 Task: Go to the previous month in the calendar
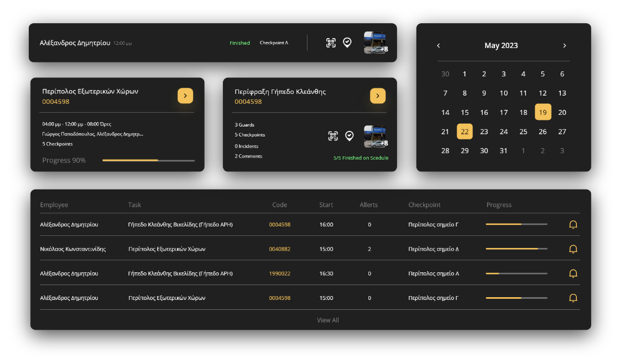point(439,46)
